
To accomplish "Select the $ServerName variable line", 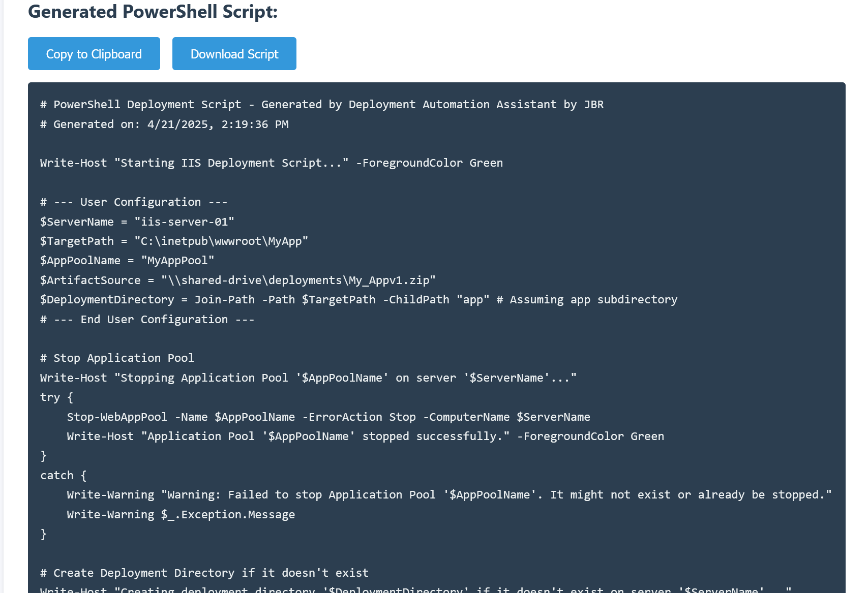I will 137,222.
